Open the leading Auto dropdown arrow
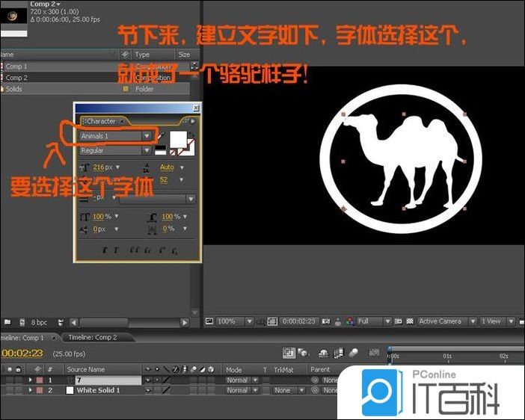The image size is (525, 420). tap(182, 167)
